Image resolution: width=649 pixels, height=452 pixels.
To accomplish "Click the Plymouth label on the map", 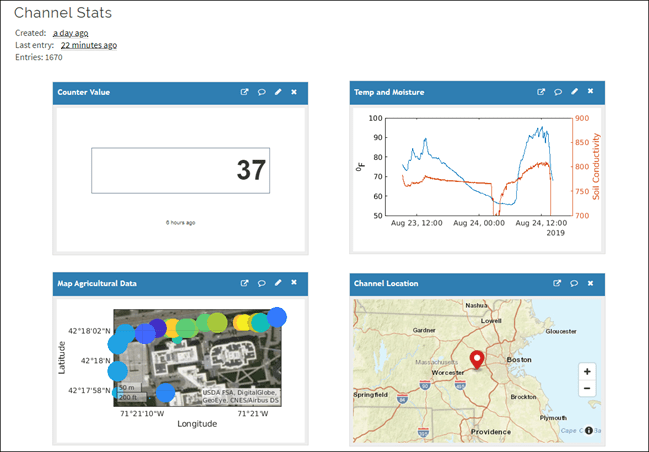I will [553, 418].
